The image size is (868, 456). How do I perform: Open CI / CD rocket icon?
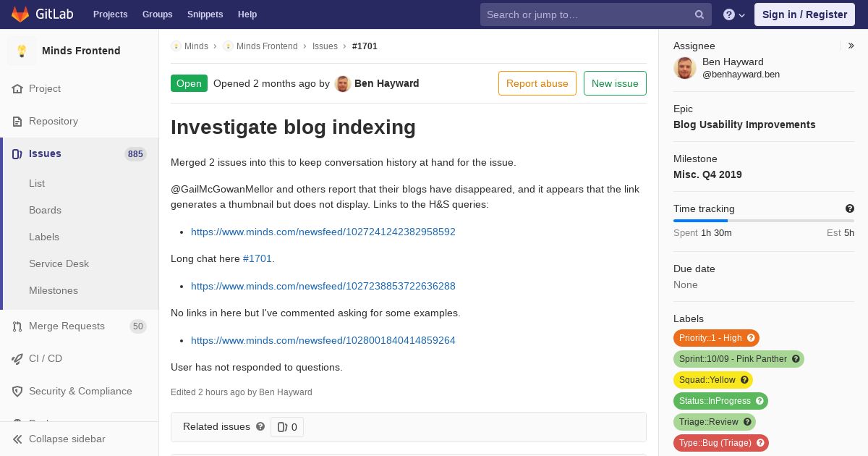click(17, 359)
